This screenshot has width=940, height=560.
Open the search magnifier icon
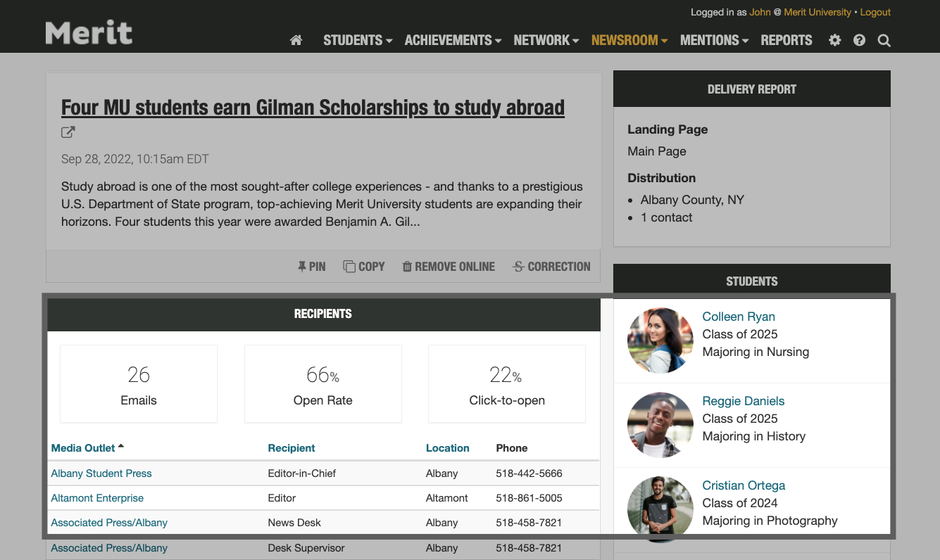click(884, 40)
